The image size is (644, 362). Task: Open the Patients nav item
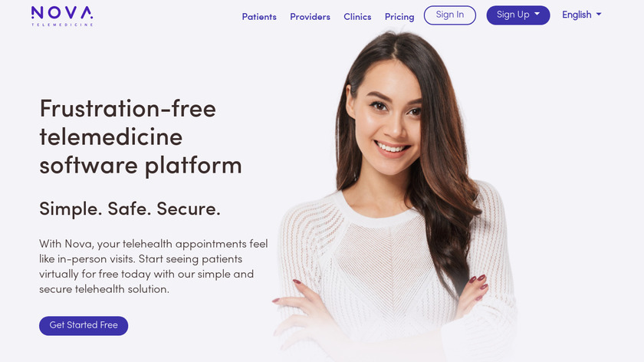[259, 17]
